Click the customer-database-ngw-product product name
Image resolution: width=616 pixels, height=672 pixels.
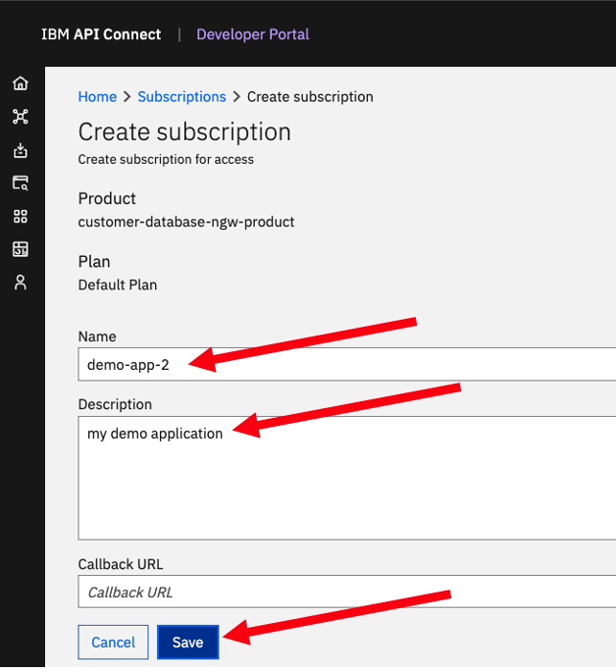pos(186,222)
